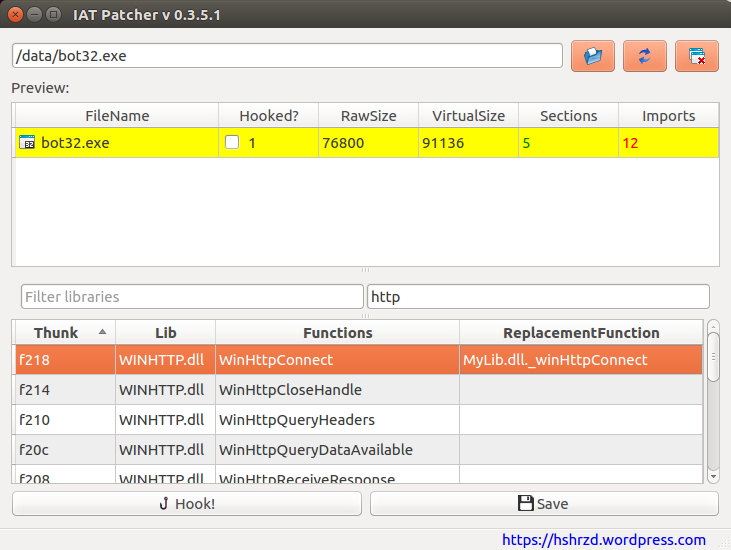
Task: Click the Filter libraries input field
Action: click(x=192, y=297)
